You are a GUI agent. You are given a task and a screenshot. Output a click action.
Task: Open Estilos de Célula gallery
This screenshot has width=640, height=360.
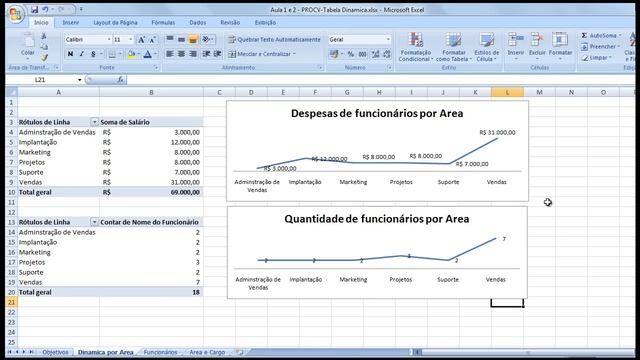coord(487,47)
